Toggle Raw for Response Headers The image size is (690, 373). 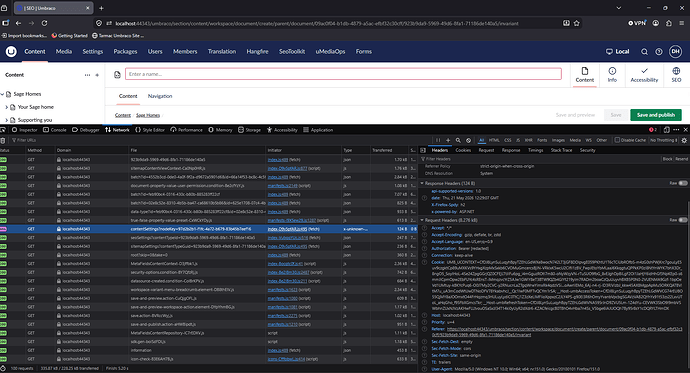point(683,183)
